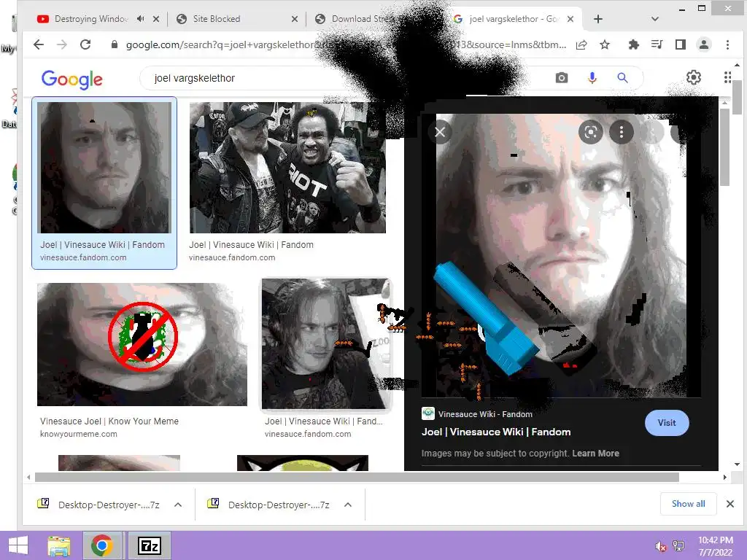747x560 pixels.
Task: Click muted volume tray icon
Action: [660, 546]
